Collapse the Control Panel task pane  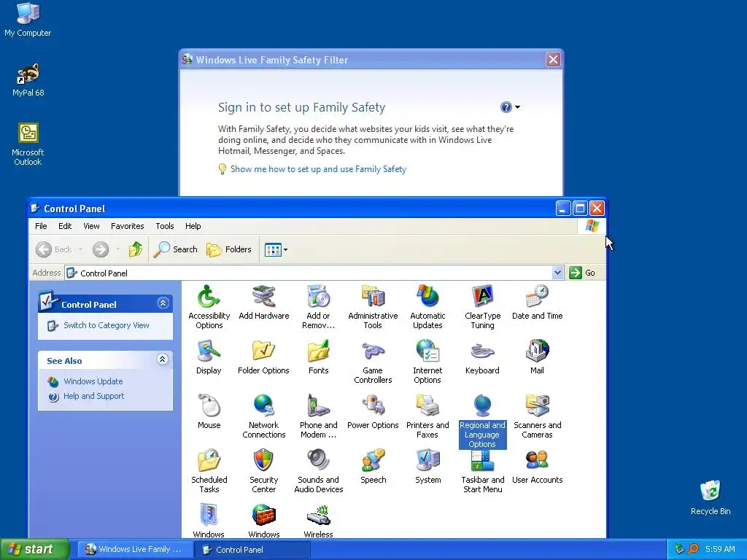163,303
